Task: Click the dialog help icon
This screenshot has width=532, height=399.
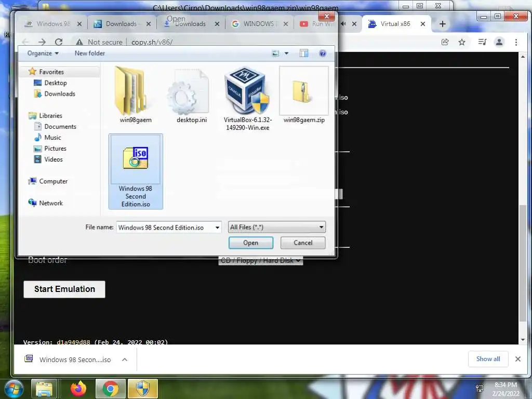Action: click(323, 54)
